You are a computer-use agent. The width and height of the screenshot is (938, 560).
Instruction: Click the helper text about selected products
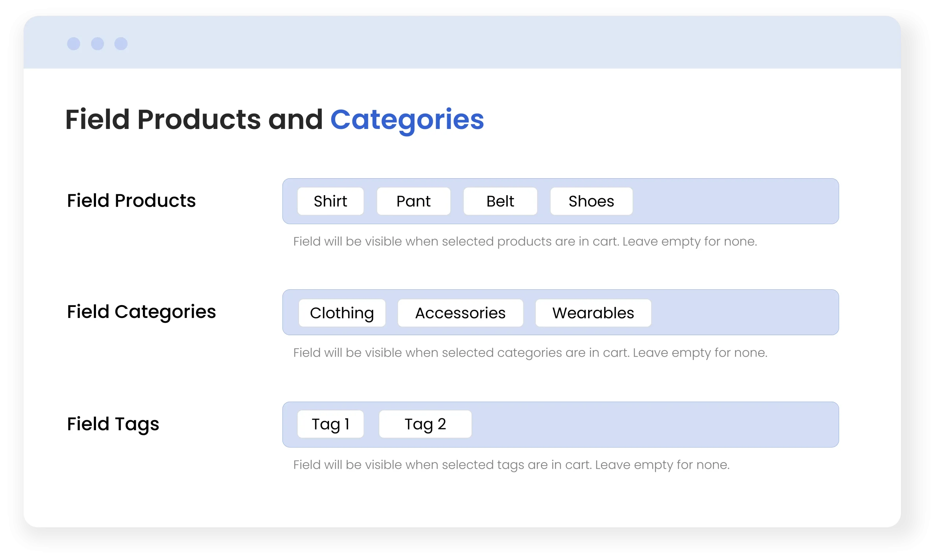click(525, 241)
